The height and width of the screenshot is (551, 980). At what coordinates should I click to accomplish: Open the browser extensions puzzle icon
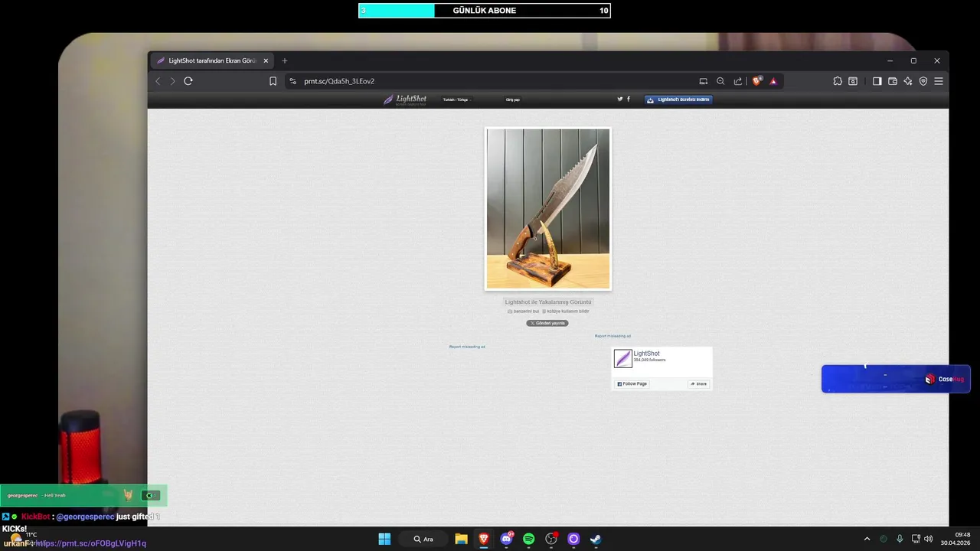838,81
